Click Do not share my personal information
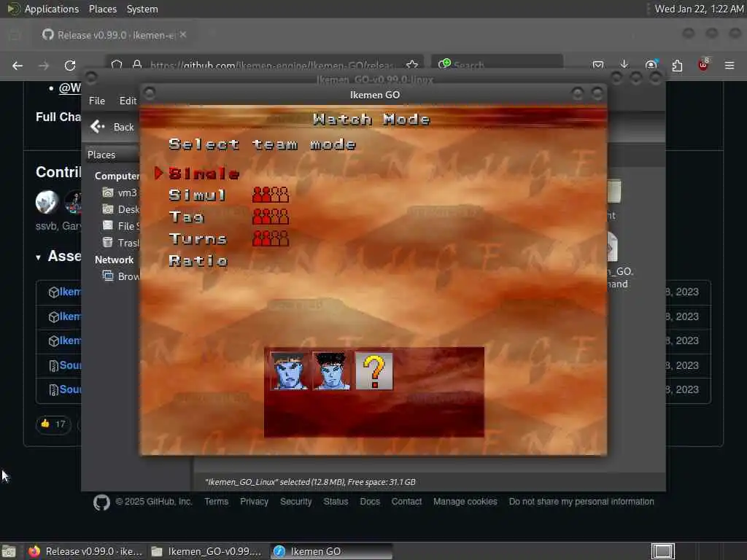 [581, 502]
